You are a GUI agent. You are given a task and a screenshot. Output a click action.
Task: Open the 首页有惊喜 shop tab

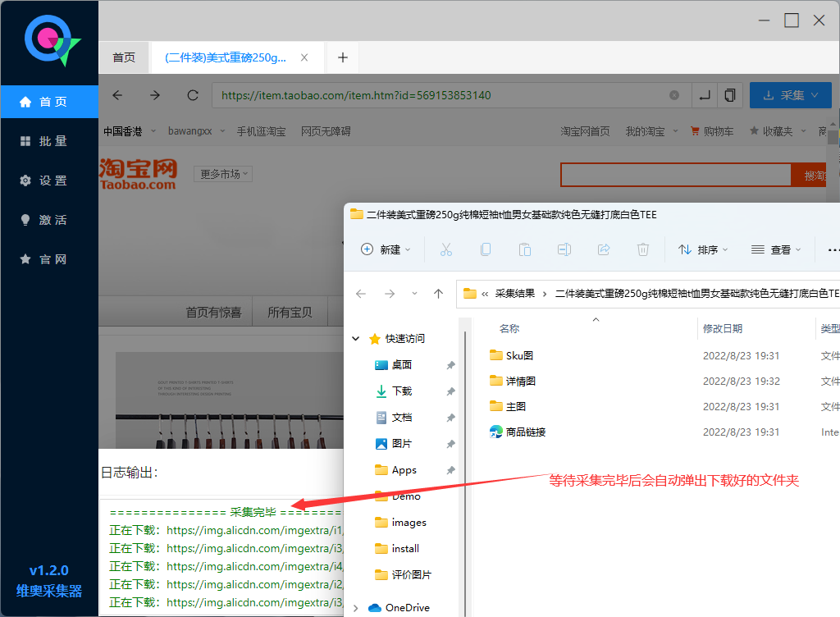(x=213, y=313)
